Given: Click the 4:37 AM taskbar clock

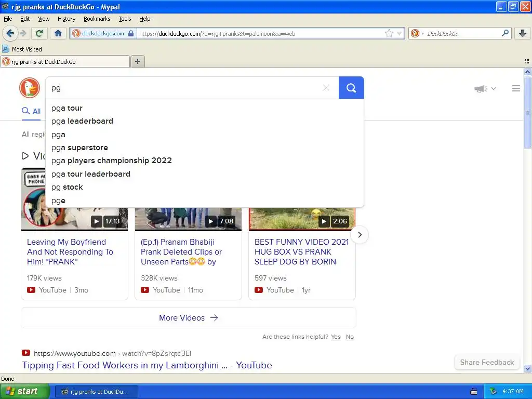Looking at the screenshot, I should tap(513, 391).
